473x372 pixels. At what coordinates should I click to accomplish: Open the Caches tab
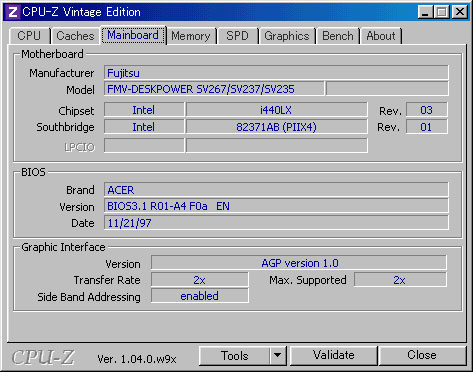click(x=75, y=36)
